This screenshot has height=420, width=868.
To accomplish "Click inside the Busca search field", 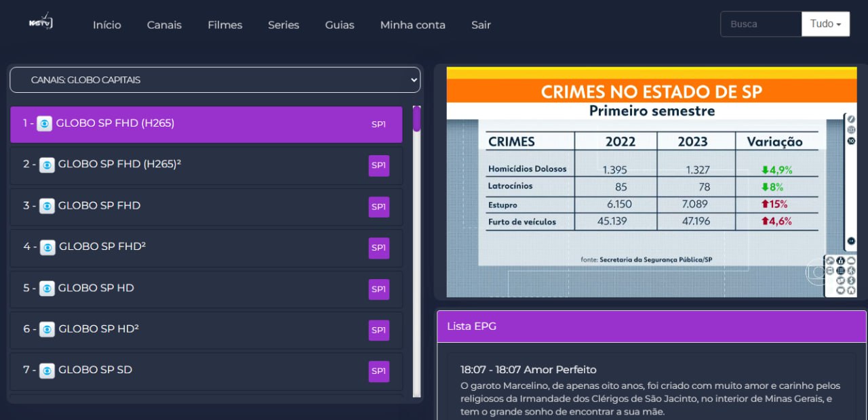I will [759, 23].
